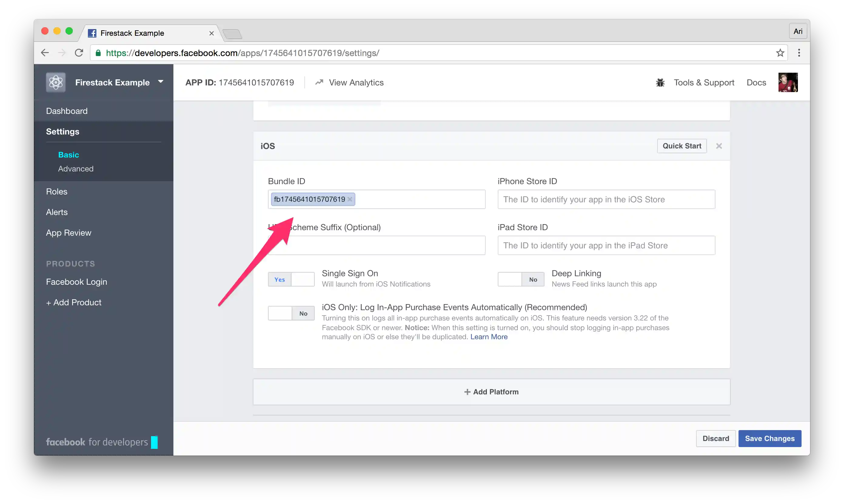This screenshot has height=504, width=844.
Task: Remove the Bundle ID tag
Action: point(350,199)
